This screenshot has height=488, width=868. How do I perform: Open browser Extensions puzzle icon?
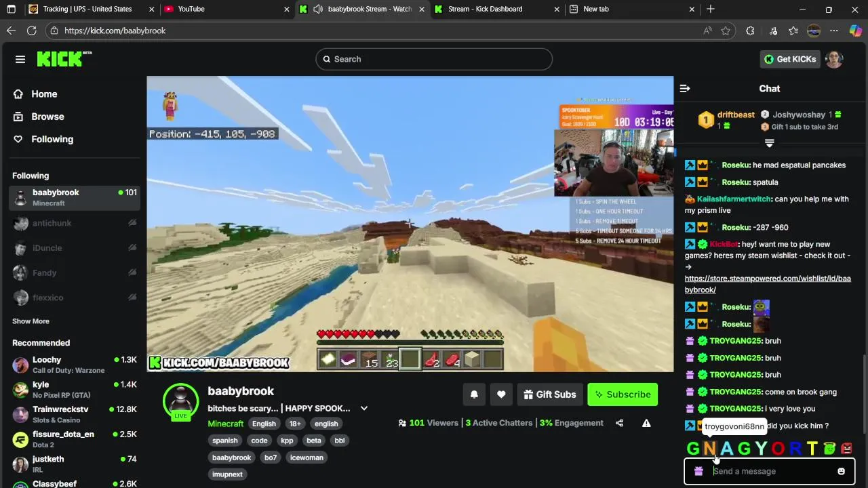(750, 30)
